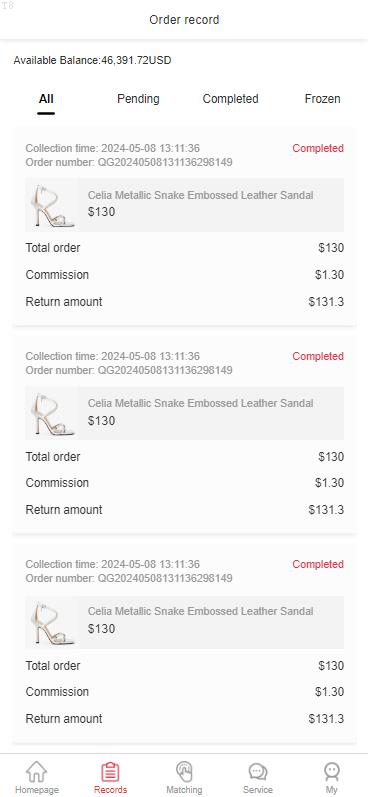
Task: Click the third order's red Completed status
Action: point(318,564)
